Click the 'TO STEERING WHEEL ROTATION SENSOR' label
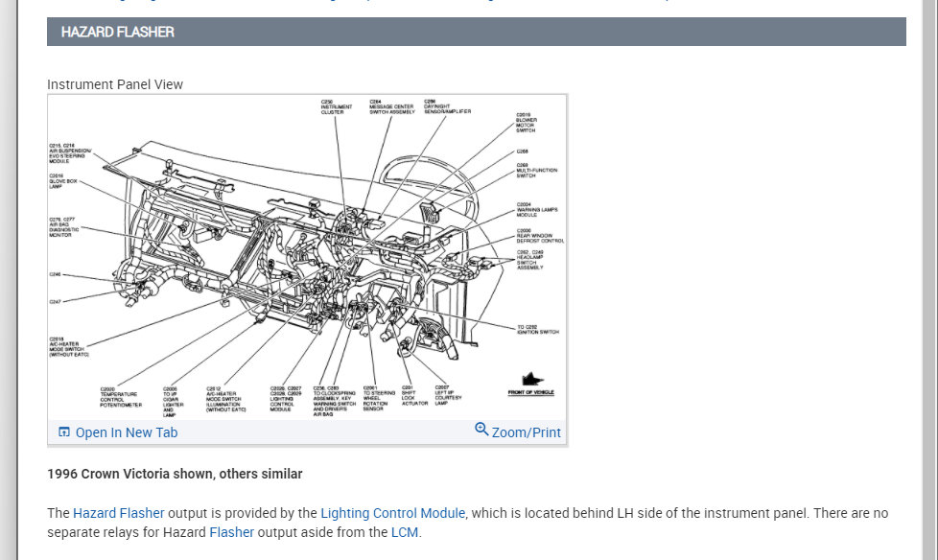The image size is (938, 560). pos(379,399)
